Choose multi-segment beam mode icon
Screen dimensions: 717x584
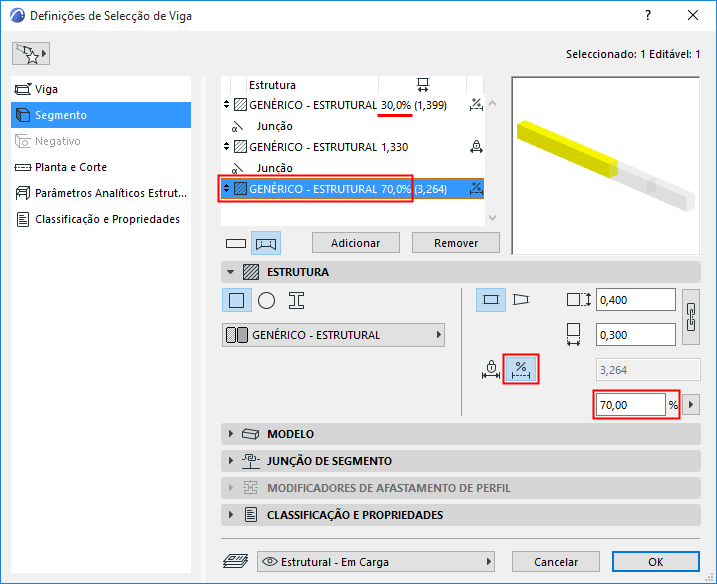pyautogui.click(x=266, y=243)
